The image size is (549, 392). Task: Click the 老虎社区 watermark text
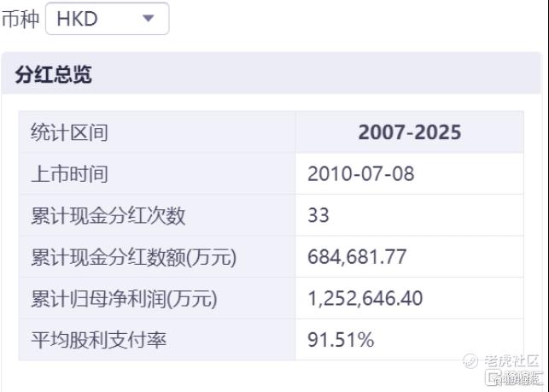512,361
